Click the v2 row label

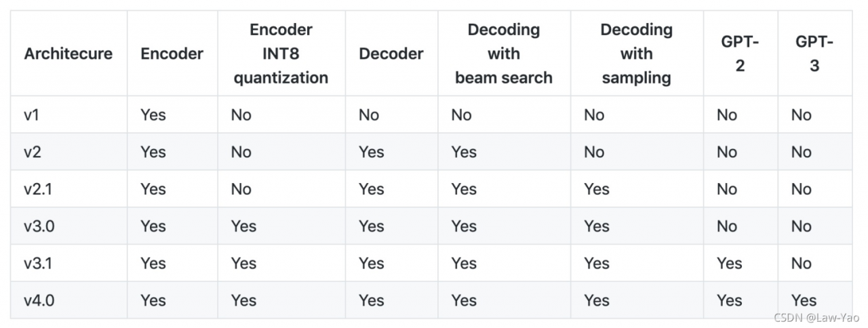[33, 152]
